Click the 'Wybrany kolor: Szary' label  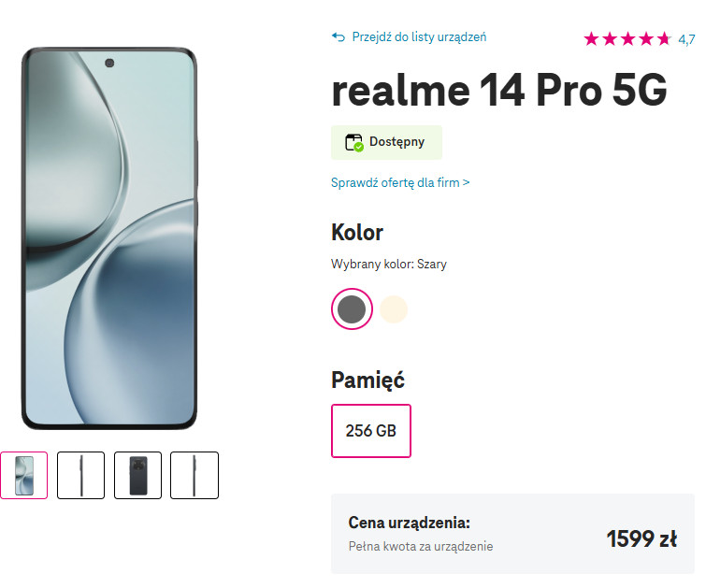click(389, 265)
